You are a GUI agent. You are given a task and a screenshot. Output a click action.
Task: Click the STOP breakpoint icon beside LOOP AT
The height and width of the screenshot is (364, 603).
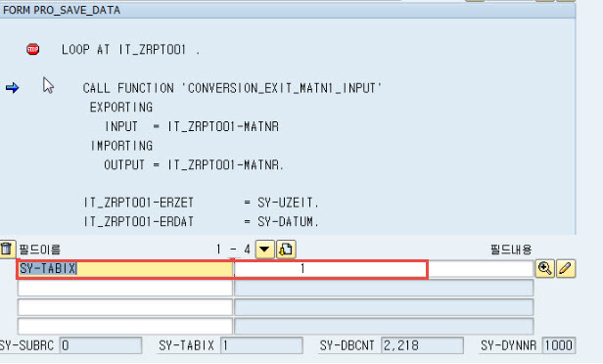(x=32, y=49)
